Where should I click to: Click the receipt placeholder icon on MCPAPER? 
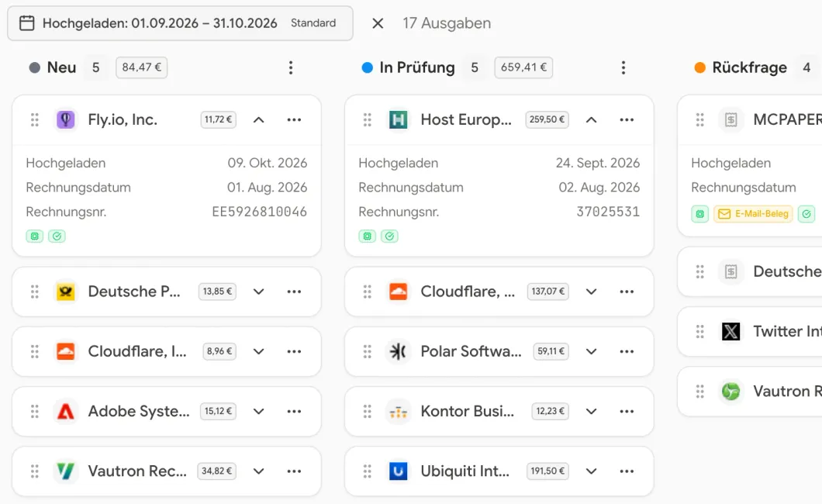pos(730,120)
